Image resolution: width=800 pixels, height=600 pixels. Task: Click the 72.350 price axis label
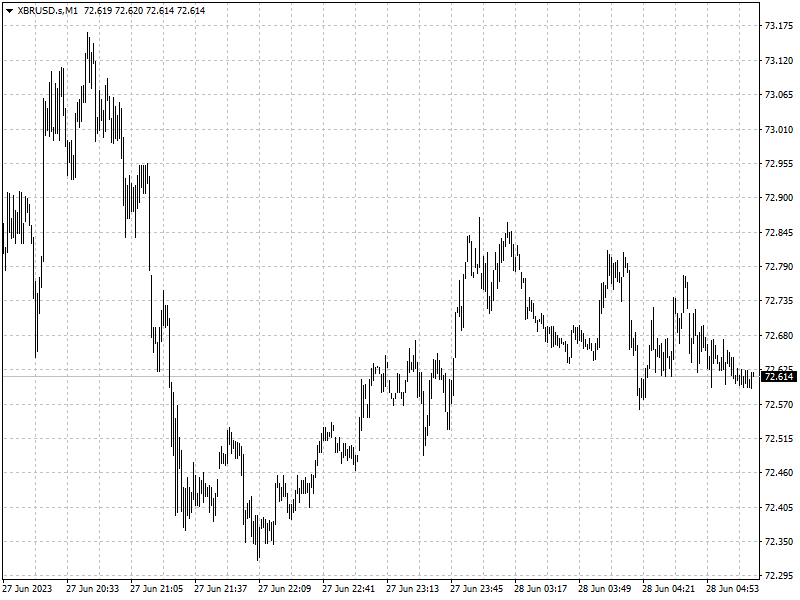pos(779,542)
